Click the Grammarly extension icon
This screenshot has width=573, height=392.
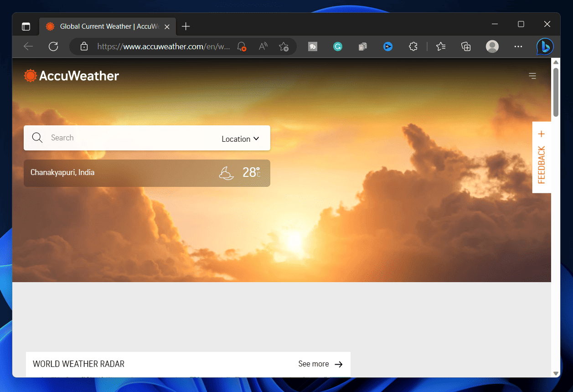tap(337, 46)
